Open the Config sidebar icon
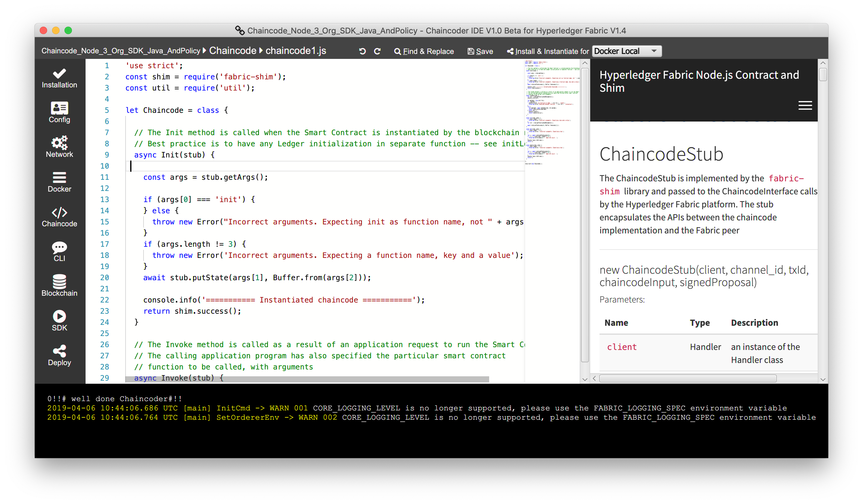 [59, 113]
